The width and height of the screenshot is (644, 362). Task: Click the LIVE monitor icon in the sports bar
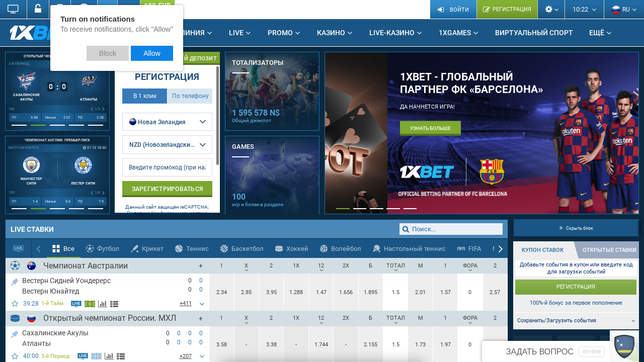coord(19,248)
